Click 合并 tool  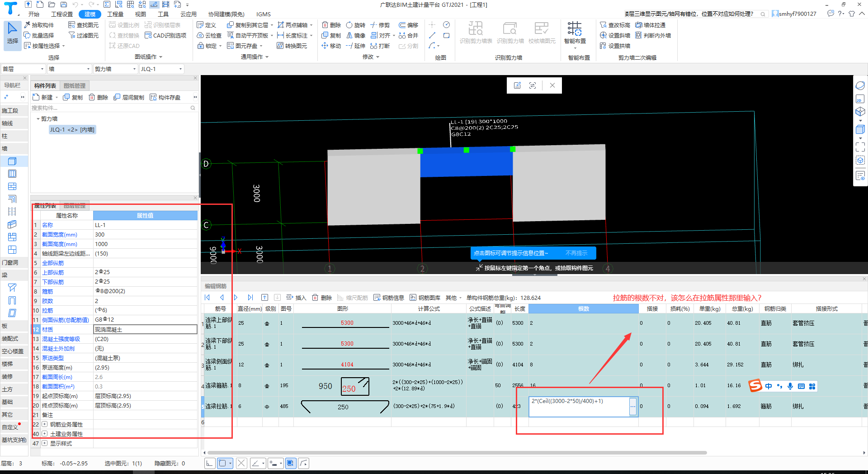pos(408,35)
